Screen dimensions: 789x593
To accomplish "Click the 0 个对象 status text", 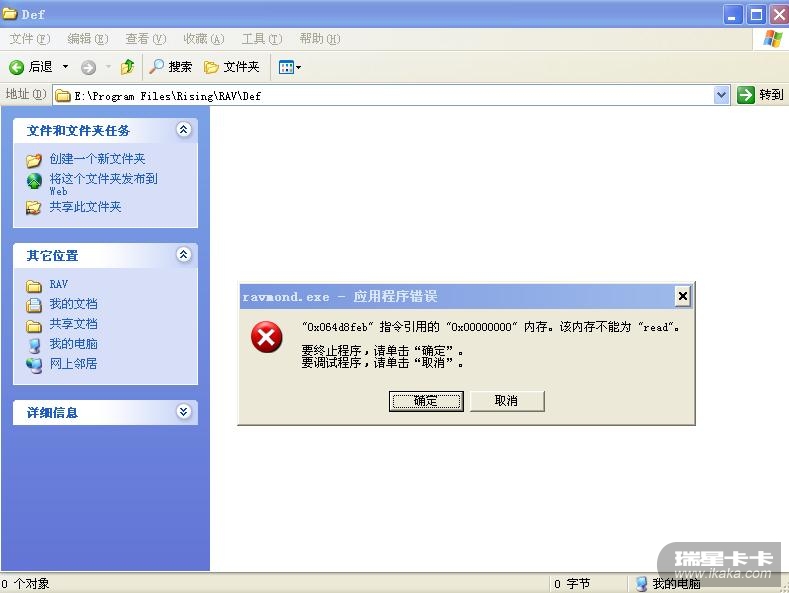I will [x=25, y=583].
